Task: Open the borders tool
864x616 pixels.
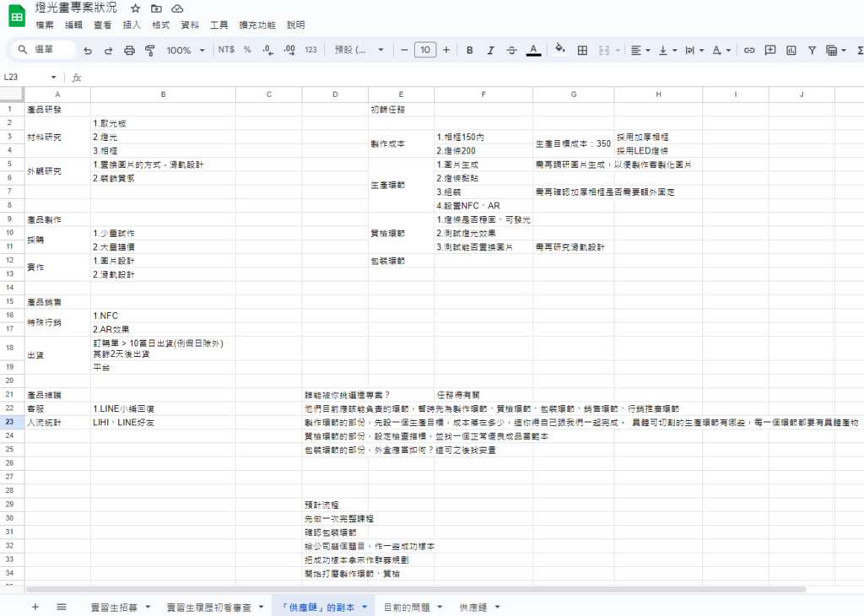Action: pos(582,51)
